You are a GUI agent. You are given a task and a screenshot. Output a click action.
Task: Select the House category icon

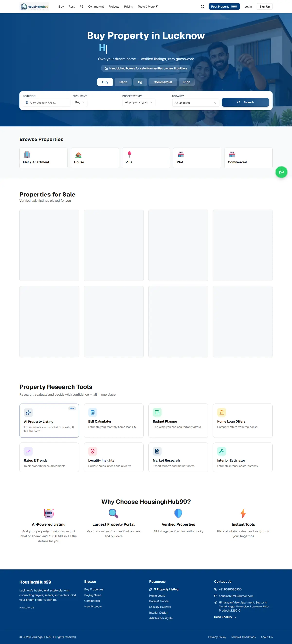pyautogui.click(x=78, y=155)
